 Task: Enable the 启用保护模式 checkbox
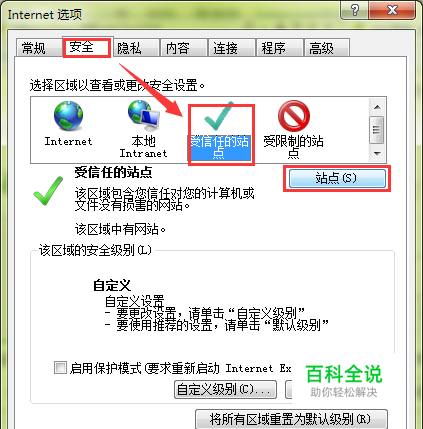[60, 368]
